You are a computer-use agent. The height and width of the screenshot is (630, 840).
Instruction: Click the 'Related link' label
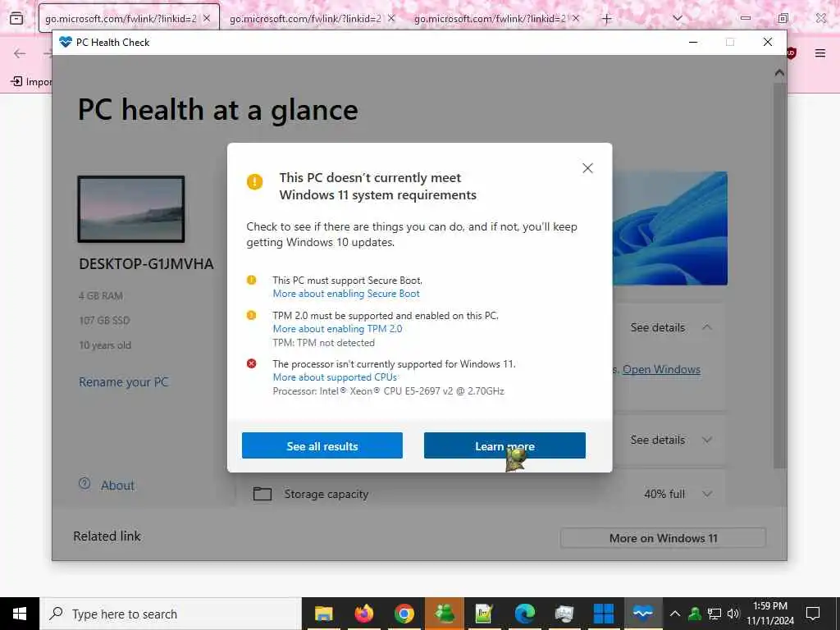(107, 536)
